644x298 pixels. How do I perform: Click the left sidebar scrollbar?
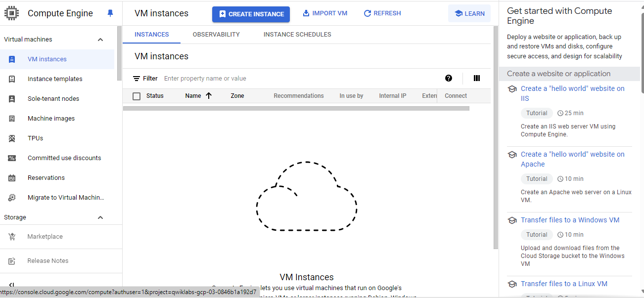point(119,53)
